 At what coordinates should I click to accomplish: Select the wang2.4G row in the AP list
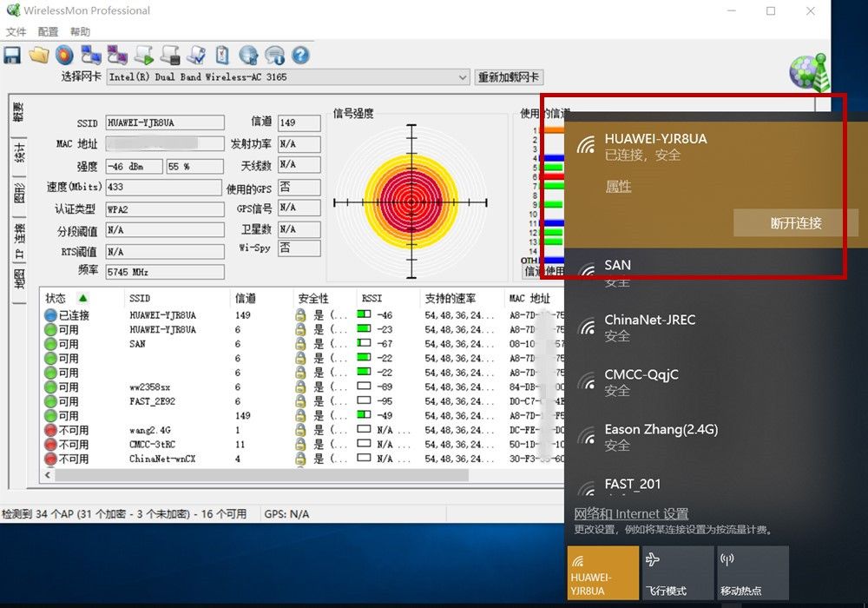pyautogui.click(x=303, y=430)
